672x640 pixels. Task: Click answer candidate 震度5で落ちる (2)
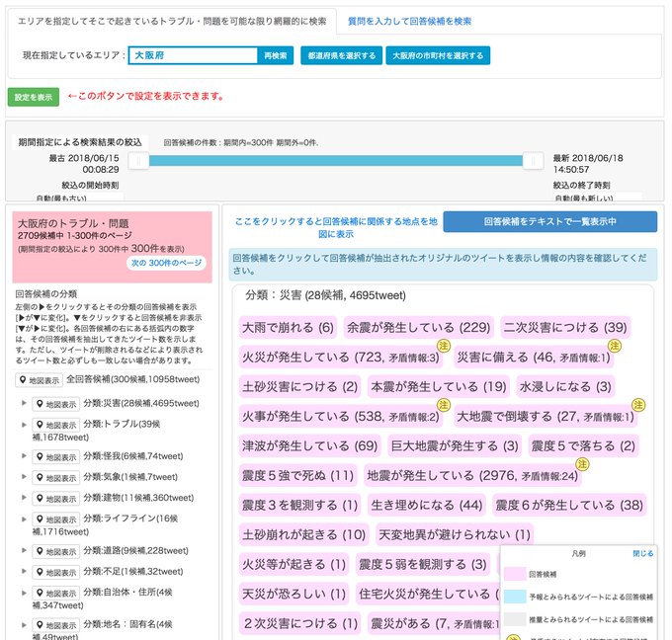(583, 446)
